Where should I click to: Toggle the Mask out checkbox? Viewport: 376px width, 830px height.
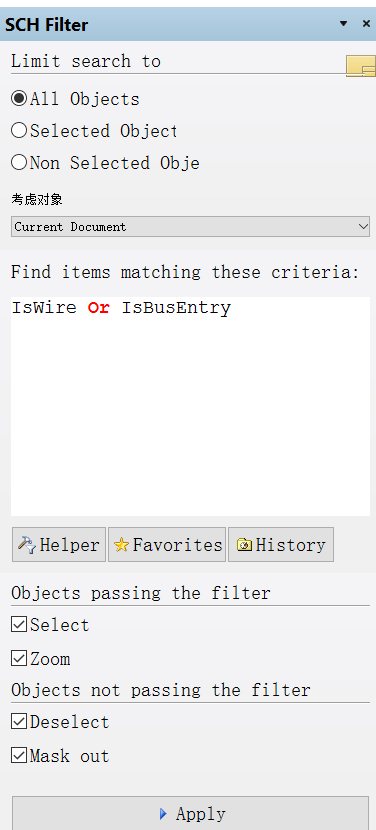pos(19,756)
